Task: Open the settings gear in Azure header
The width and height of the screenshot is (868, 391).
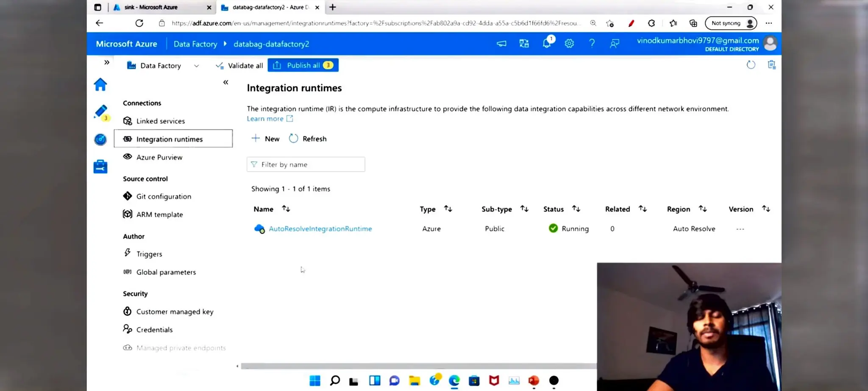Action: 569,43
